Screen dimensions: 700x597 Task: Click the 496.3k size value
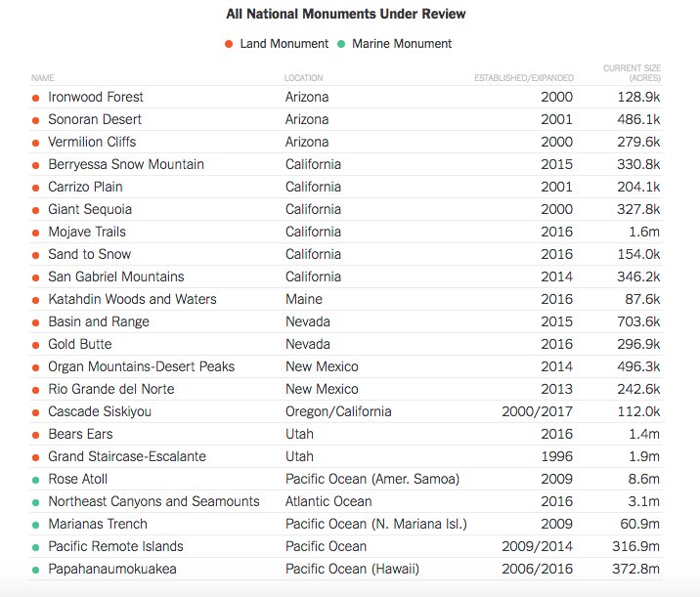click(638, 366)
